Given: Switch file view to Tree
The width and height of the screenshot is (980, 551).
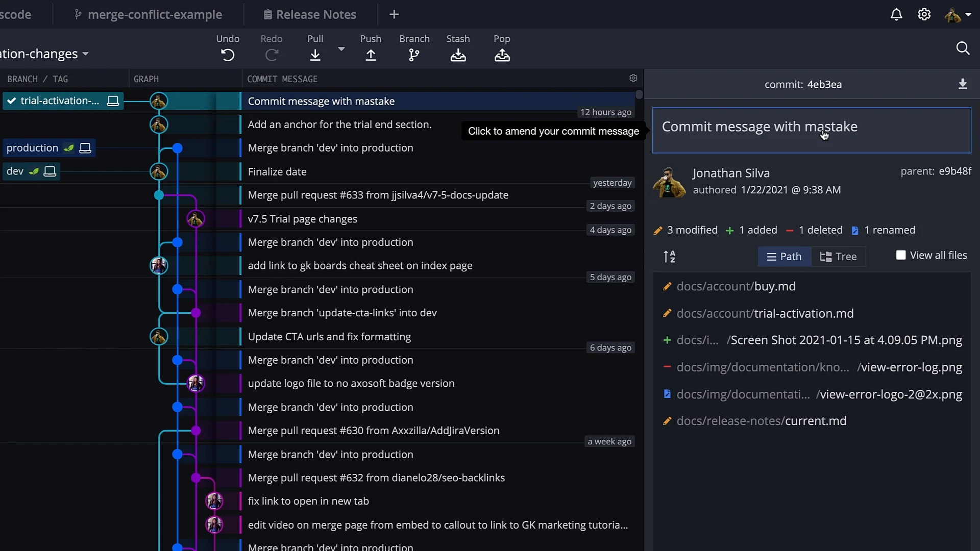Looking at the screenshot, I should pos(838,256).
